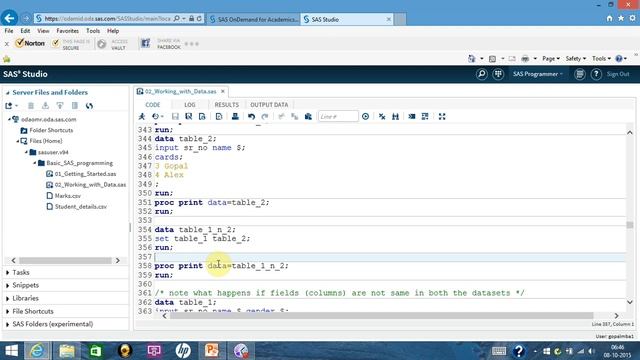Open the browser Tools menu in menu bar
This screenshot has width=640, height=360.
tap(93, 31)
